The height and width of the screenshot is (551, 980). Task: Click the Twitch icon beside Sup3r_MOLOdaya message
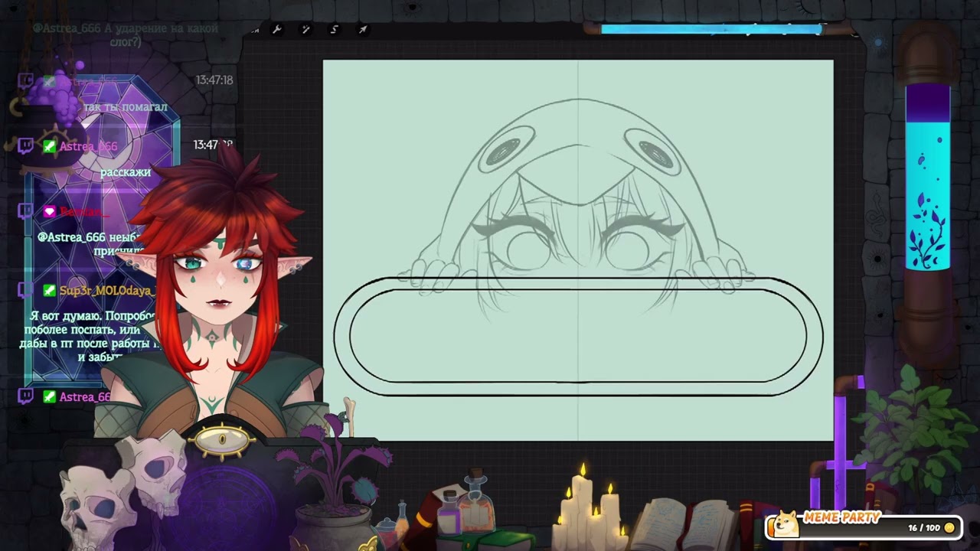[25, 290]
